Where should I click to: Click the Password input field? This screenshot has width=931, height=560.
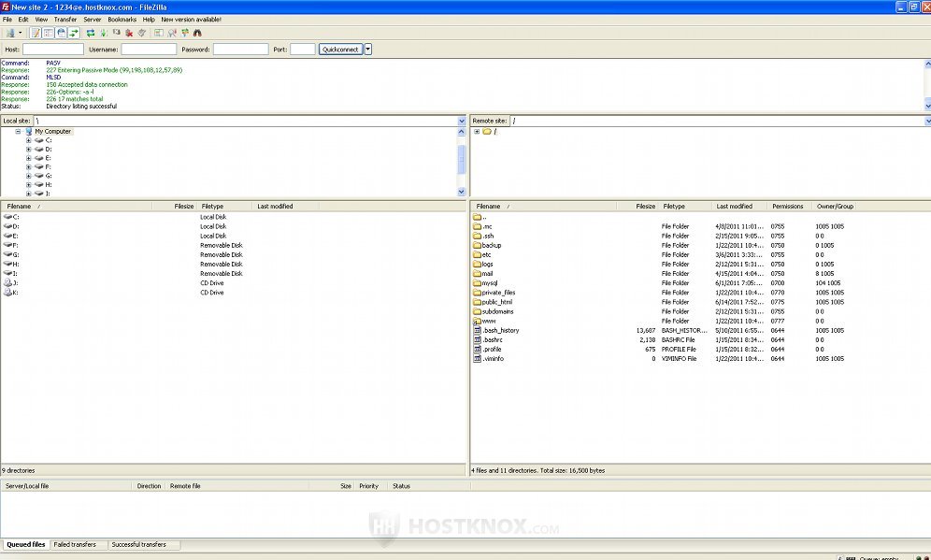pyautogui.click(x=240, y=50)
